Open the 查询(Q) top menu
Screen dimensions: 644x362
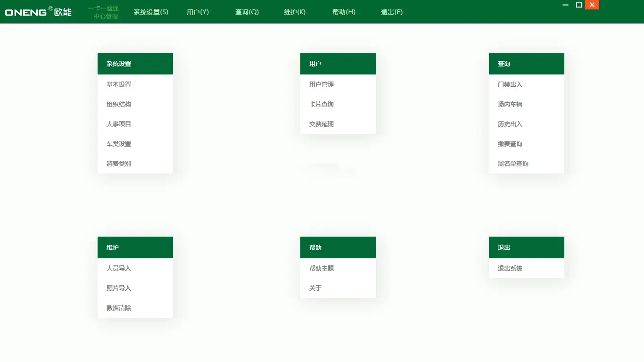point(247,12)
